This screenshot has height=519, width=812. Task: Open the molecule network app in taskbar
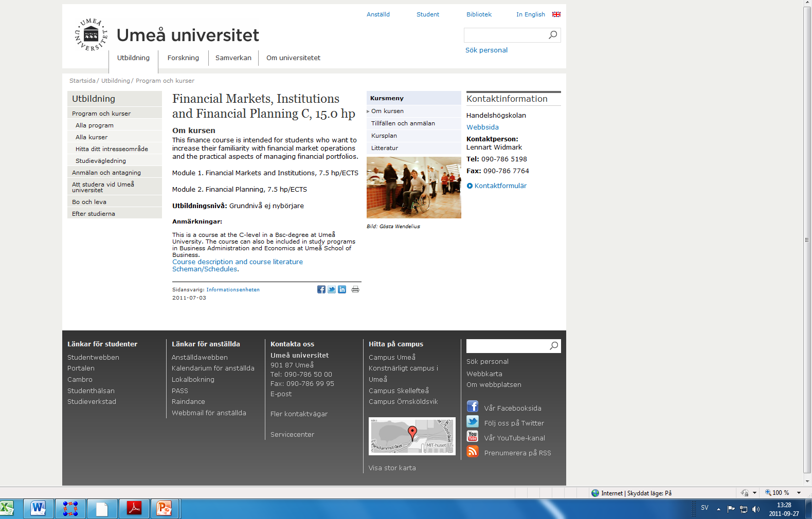pyautogui.click(x=70, y=508)
